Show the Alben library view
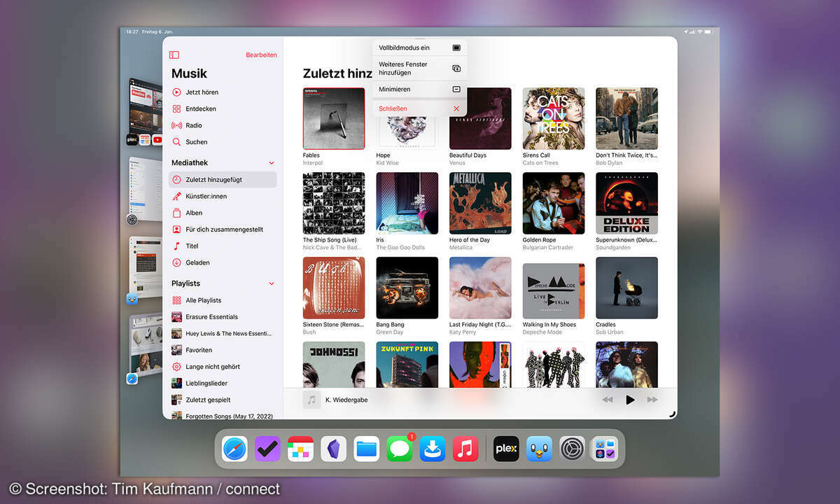This screenshot has width=840, height=504. pos(223,213)
